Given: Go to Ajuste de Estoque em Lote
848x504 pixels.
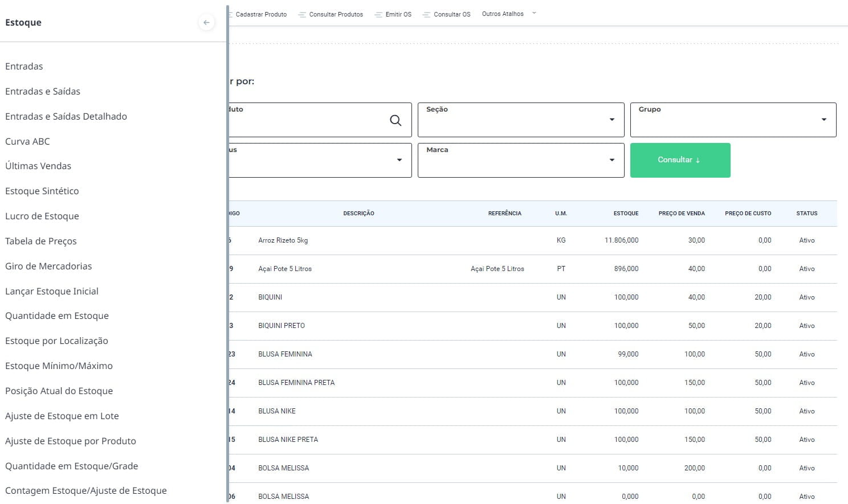Looking at the screenshot, I should coord(62,416).
